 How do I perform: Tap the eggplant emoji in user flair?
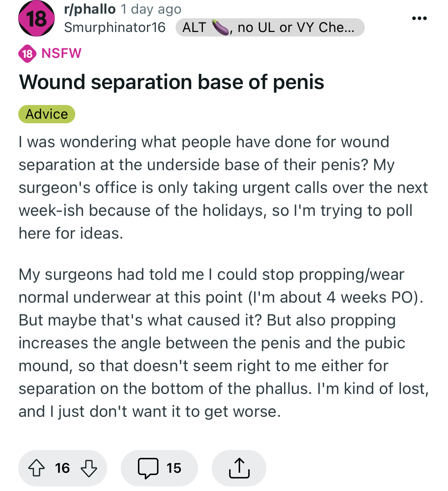click(x=221, y=27)
